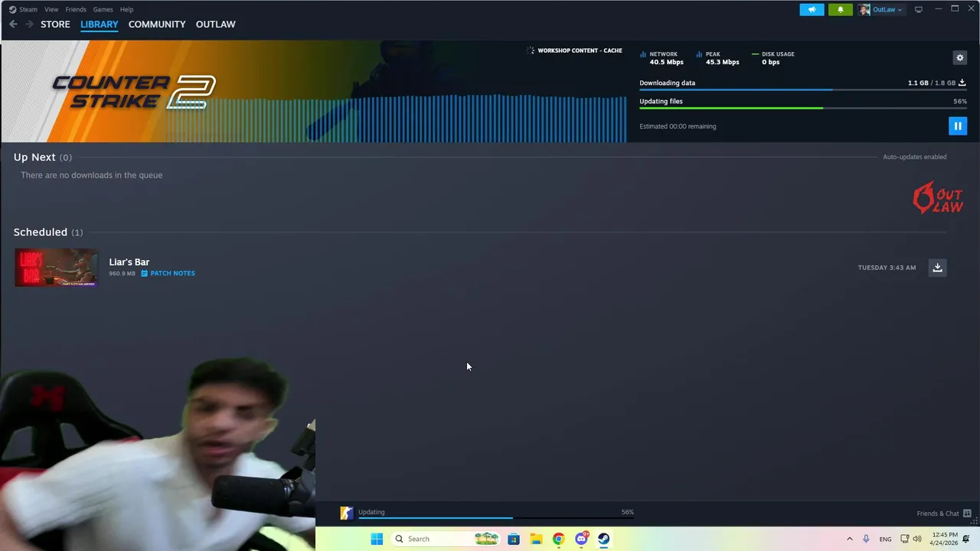Open network tray icon
Image resolution: width=980 pixels, height=551 pixels.
[x=904, y=539]
